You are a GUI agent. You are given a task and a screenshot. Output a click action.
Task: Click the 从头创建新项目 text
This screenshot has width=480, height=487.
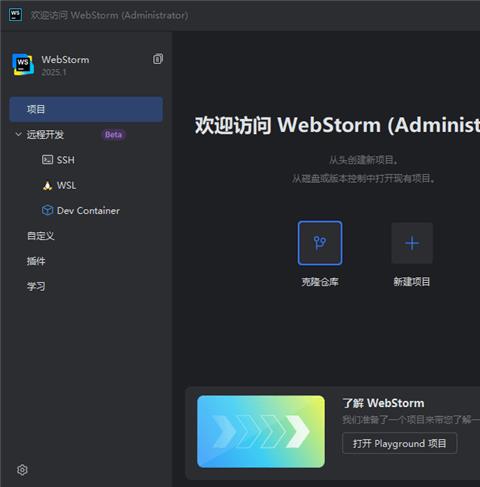(364, 160)
